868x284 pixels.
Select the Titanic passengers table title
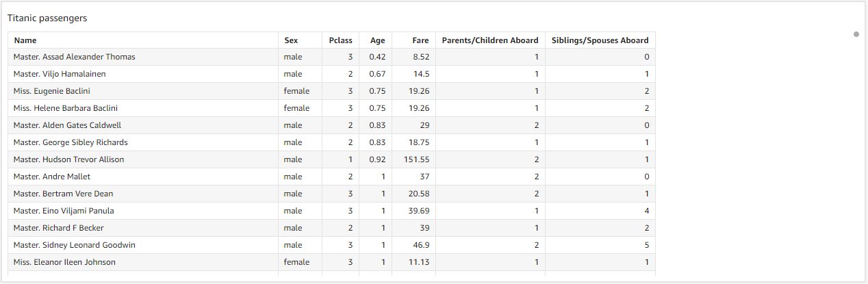[47, 18]
